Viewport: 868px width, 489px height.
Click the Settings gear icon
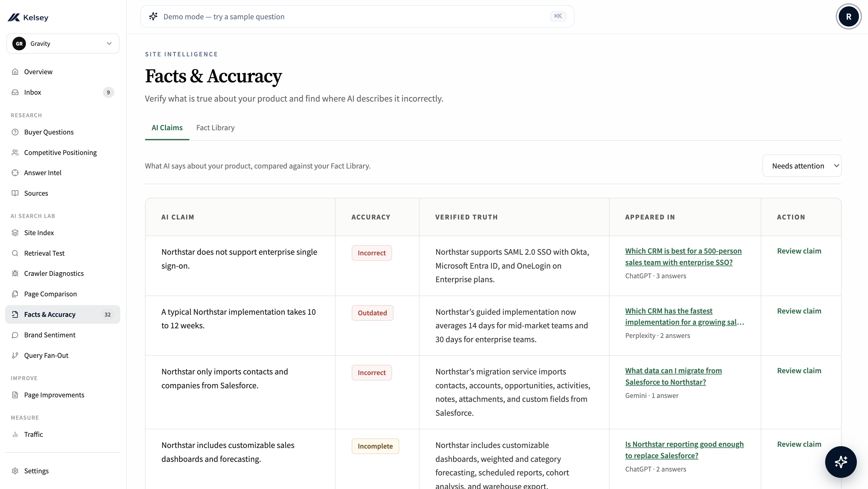[x=15, y=471]
